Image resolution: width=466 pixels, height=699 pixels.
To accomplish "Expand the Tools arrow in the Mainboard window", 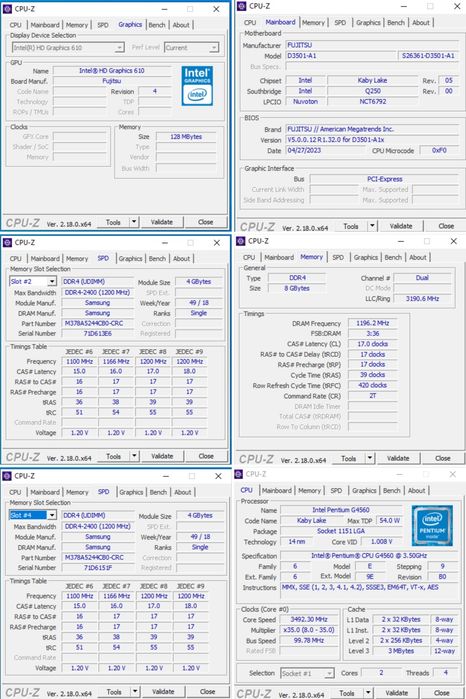I will pos(372,226).
